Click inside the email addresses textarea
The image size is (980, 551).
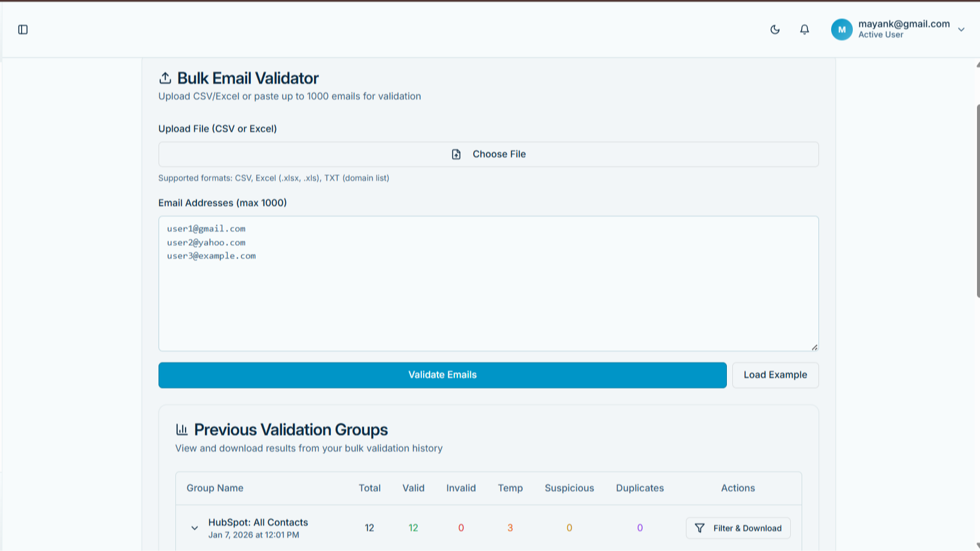tap(488, 283)
